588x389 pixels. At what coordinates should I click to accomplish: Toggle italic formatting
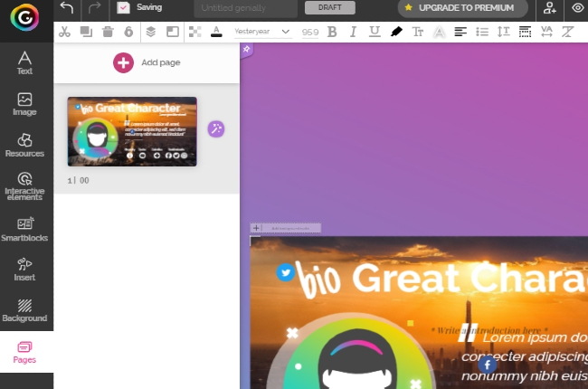tap(353, 32)
